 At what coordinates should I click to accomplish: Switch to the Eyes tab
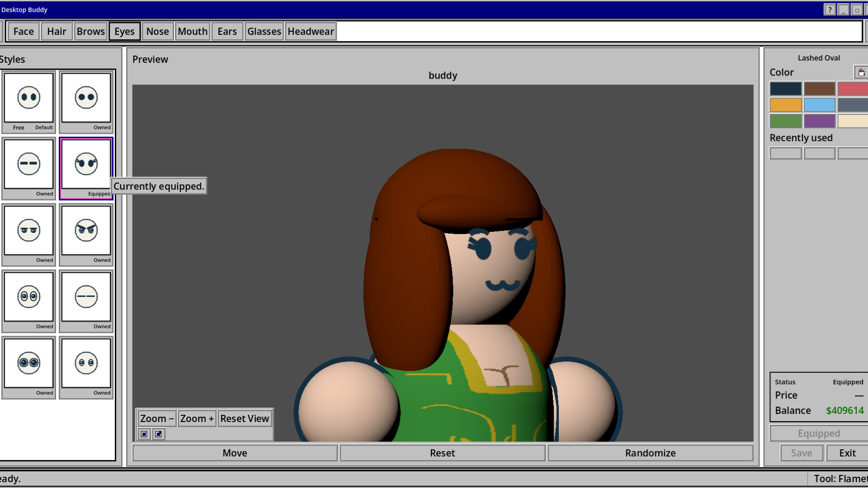[x=124, y=31]
